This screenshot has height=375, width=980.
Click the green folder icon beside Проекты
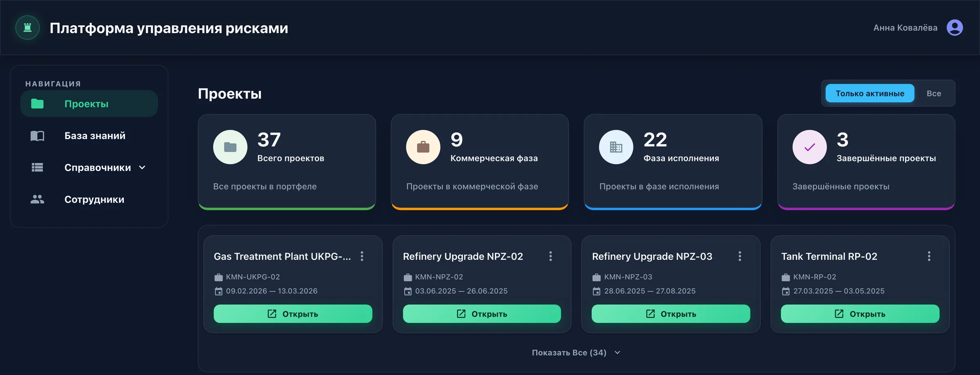38,104
